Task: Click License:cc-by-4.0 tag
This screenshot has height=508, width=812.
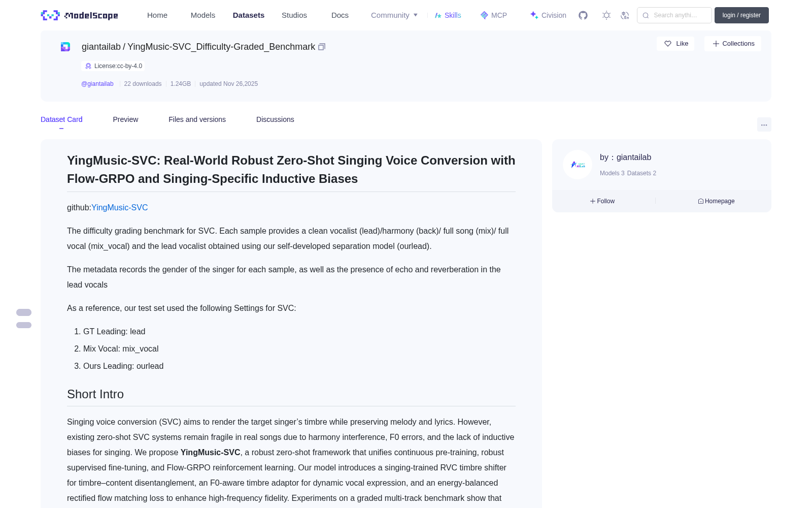Action: click(113, 66)
